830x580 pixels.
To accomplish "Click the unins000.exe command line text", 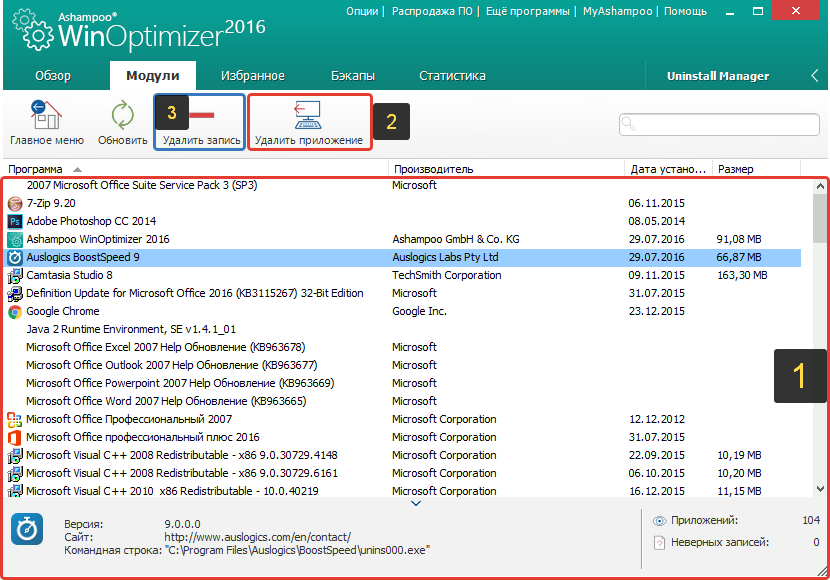I will pyautogui.click(x=297, y=550).
